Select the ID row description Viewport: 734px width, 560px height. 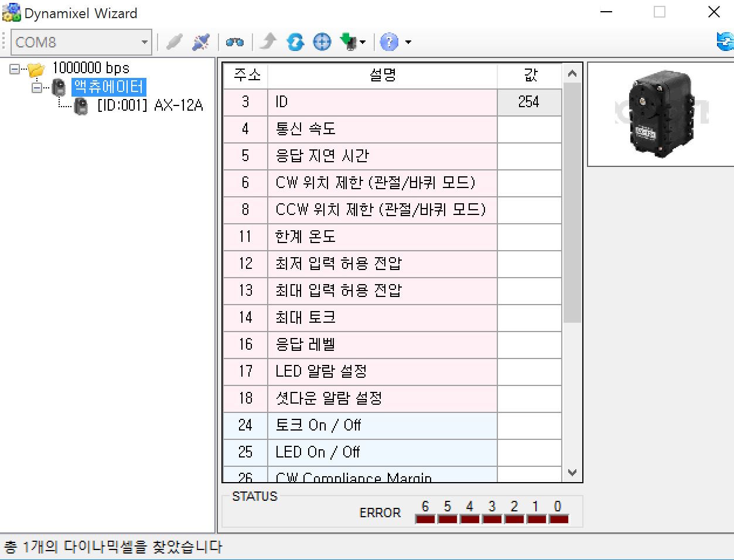383,102
